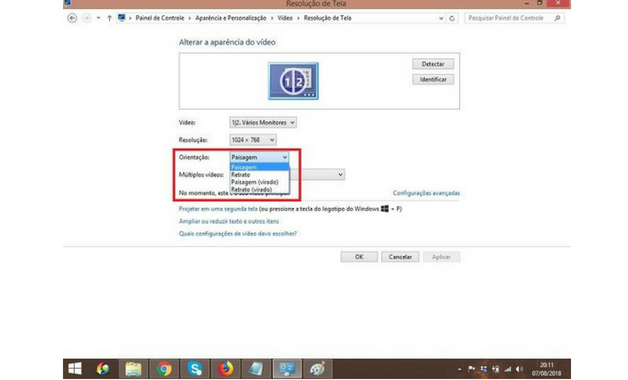628x380 pixels.
Task: Click the Identificar button
Action: pos(433,79)
